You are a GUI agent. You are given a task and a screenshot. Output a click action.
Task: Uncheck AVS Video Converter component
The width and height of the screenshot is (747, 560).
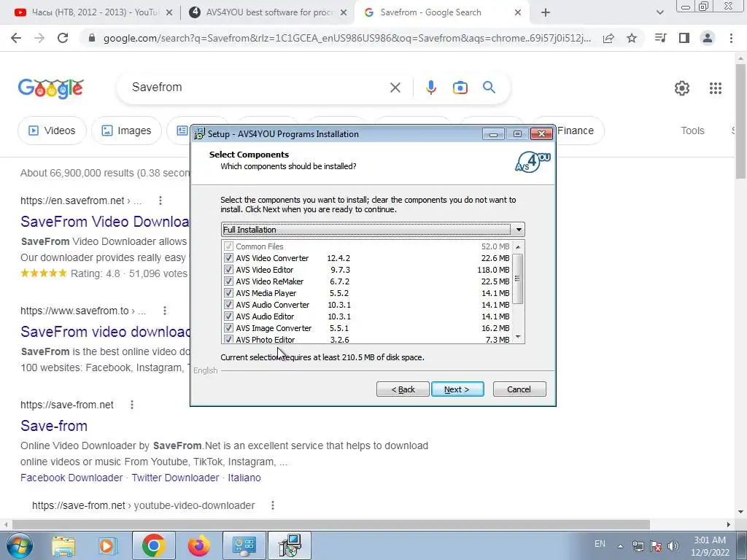point(228,258)
